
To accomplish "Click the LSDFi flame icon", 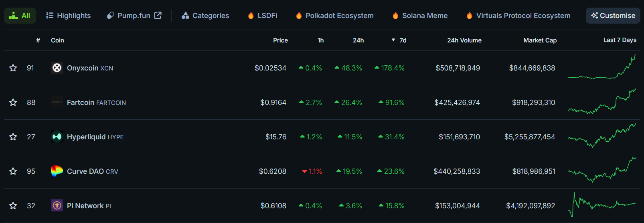I will pyautogui.click(x=251, y=16).
